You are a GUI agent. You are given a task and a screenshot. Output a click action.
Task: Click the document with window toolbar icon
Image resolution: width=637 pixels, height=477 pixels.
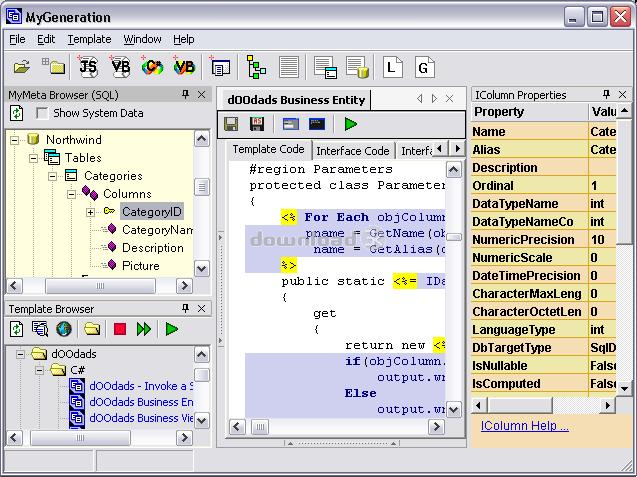[x=325, y=67]
